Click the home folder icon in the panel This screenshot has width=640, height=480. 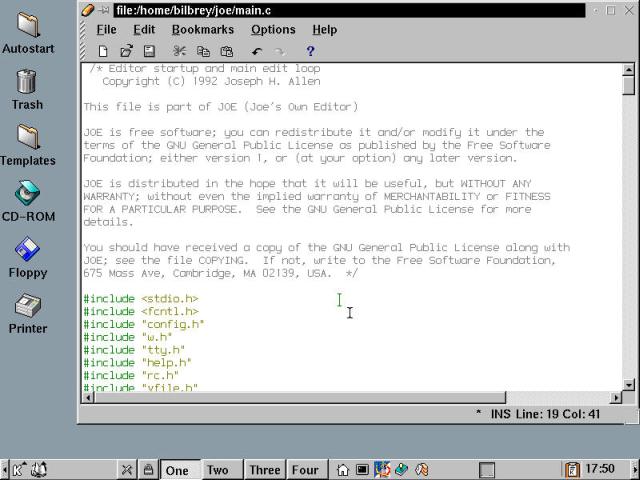coord(343,469)
